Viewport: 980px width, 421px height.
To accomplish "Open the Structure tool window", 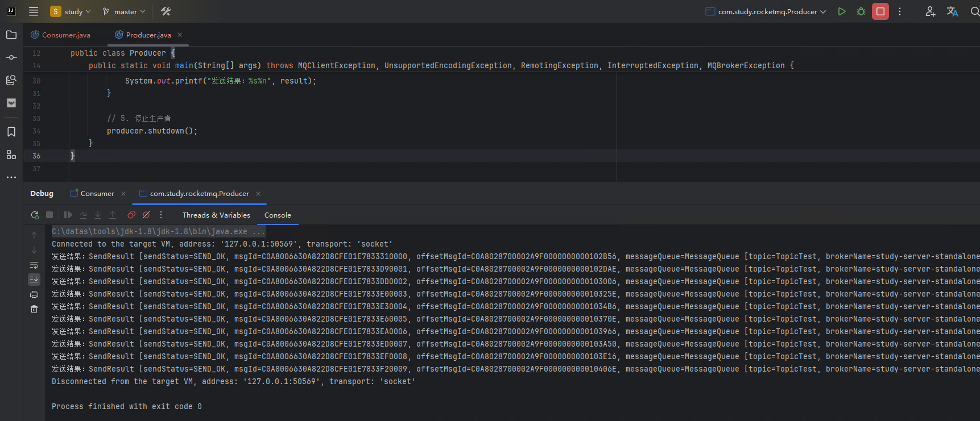I will [x=11, y=155].
